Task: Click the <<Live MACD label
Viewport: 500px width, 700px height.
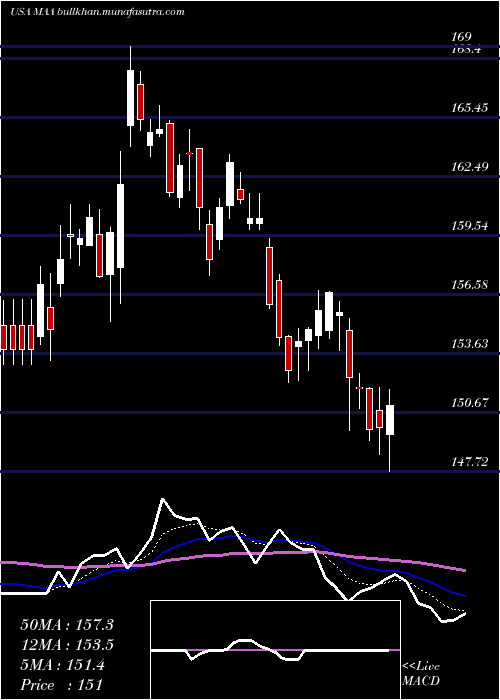Action: click(421, 674)
